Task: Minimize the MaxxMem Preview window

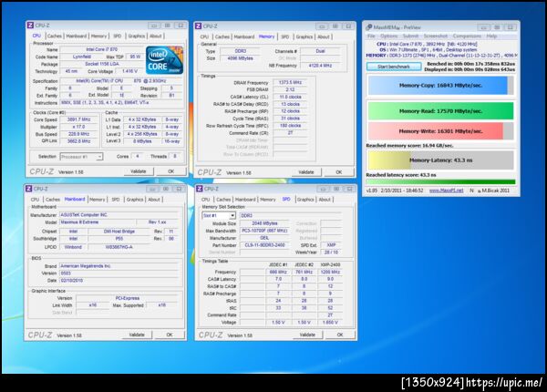Action: [x=483, y=27]
